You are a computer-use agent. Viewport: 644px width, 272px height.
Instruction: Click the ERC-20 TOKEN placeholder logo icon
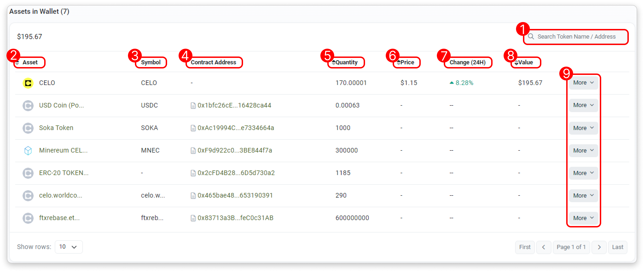pyautogui.click(x=28, y=173)
